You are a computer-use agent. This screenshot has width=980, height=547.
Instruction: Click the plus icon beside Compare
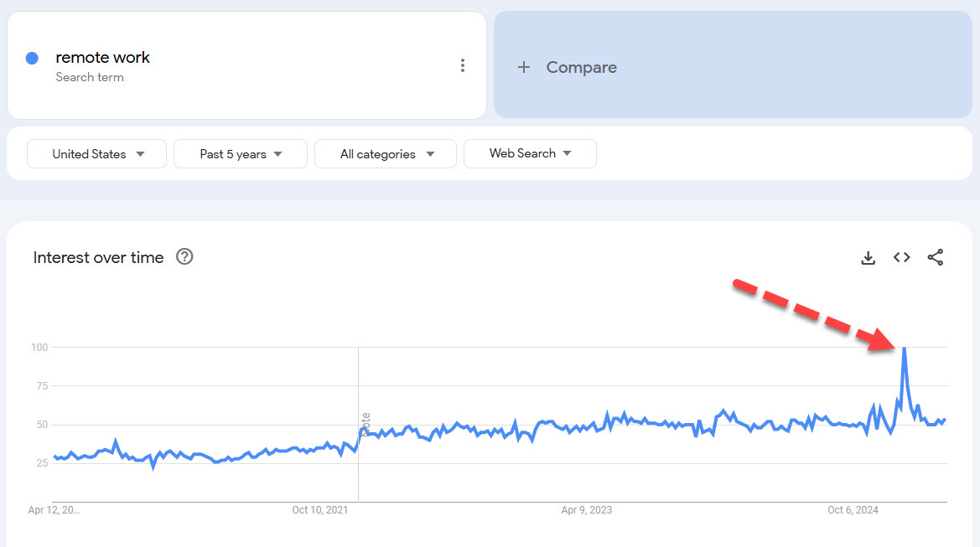click(524, 67)
